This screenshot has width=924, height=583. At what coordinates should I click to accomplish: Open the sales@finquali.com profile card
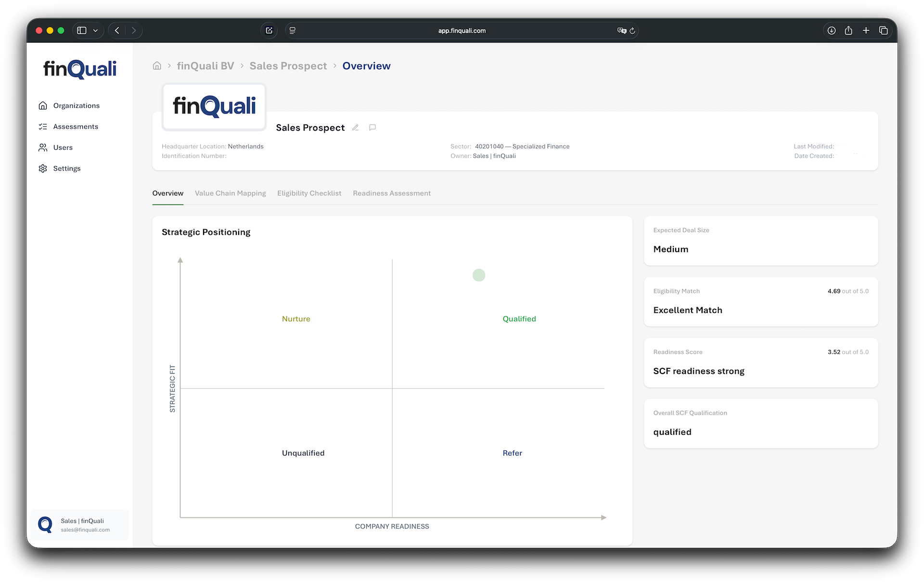(x=80, y=525)
